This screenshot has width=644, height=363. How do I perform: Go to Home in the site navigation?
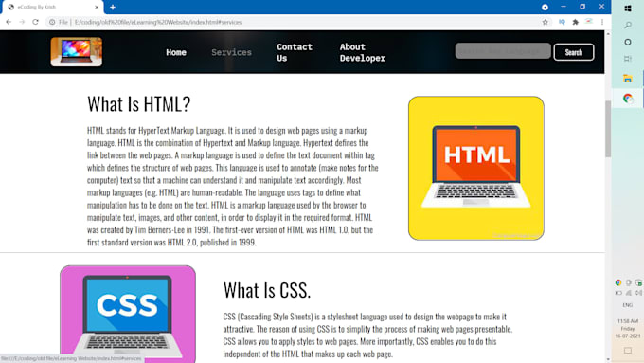(176, 52)
